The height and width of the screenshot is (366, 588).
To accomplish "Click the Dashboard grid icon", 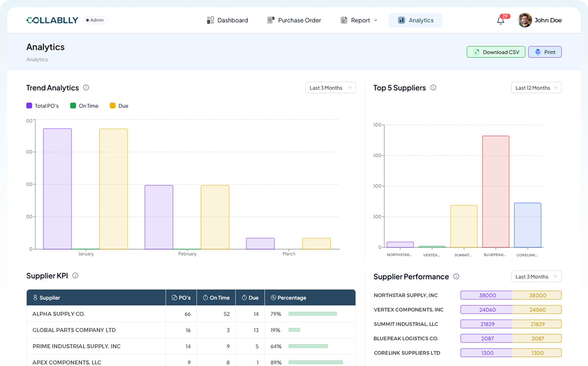I will [x=210, y=20].
